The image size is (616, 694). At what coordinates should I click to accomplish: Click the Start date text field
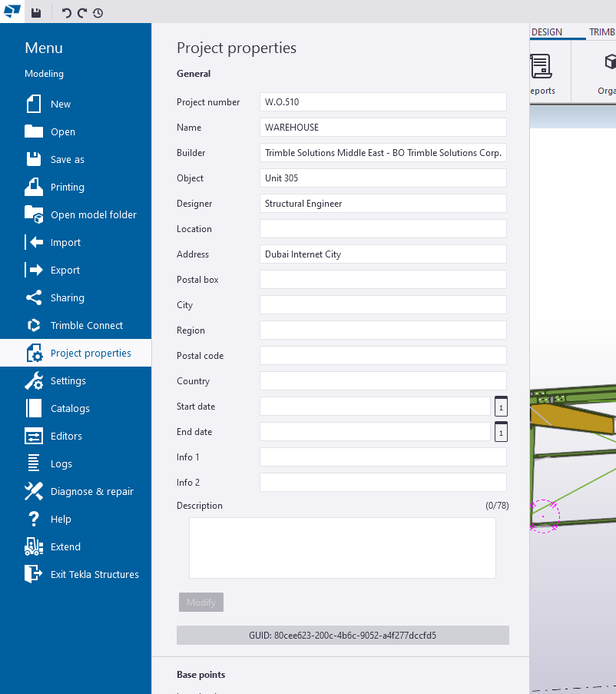375,407
